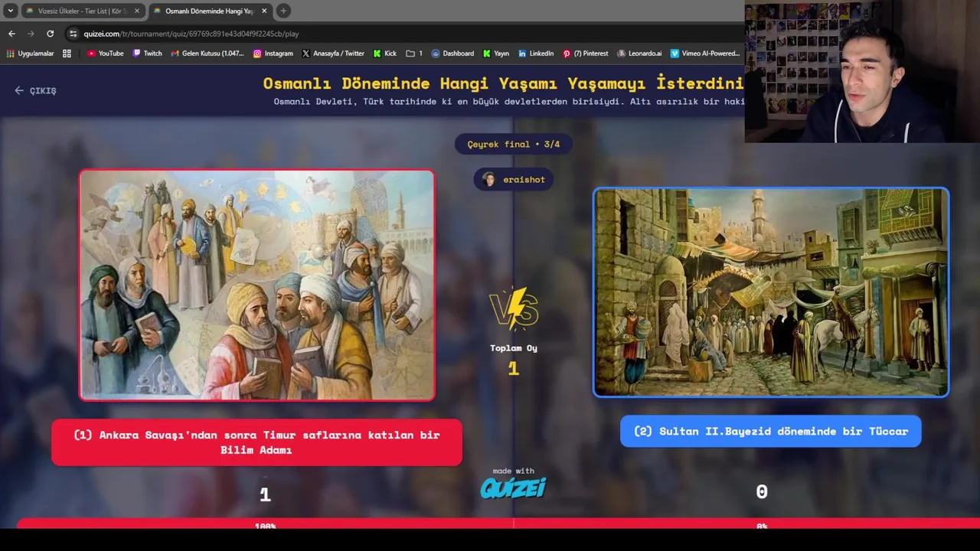The height and width of the screenshot is (551, 980).
Task: Close the Osmanlı Döneminde tab
Action: [x=264, y=11]
